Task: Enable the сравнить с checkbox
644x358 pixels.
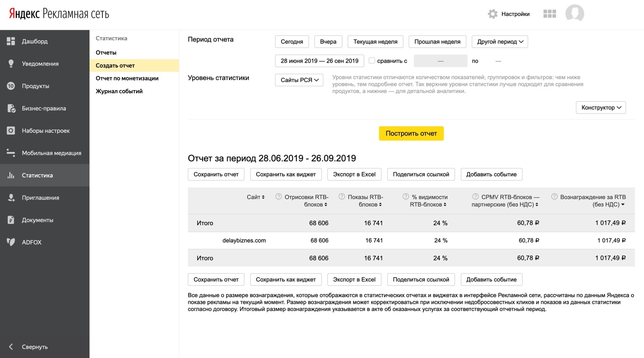Action: [372, 60]
